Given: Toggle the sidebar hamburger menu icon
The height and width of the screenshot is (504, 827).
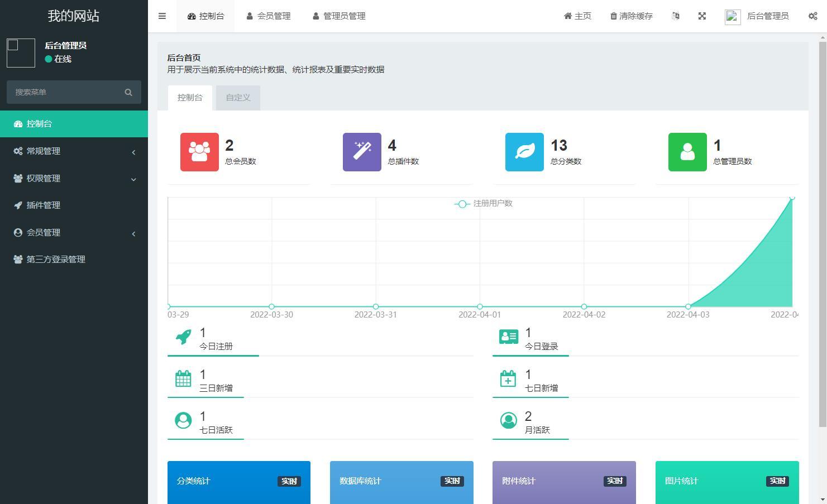Looking at the screenshot, I should [x=162, y=16].
